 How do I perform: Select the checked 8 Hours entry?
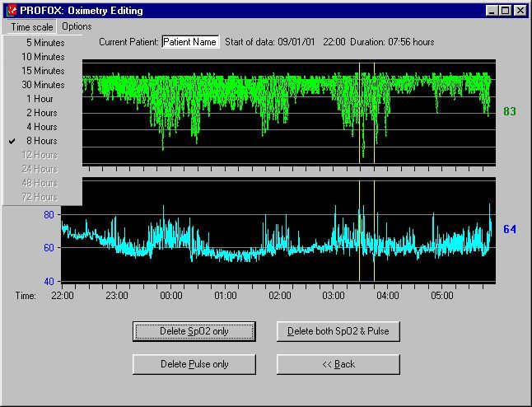coord(42,141)
